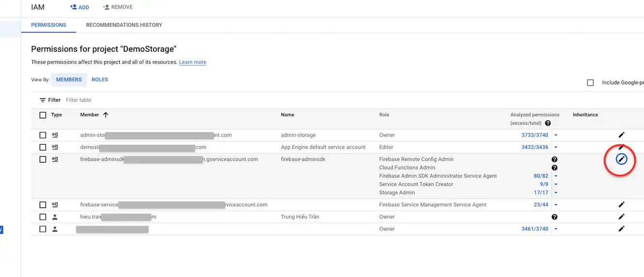Expand dropdown next to 80/82 permissions
This screenshot has height=277, width=644.
556,176
